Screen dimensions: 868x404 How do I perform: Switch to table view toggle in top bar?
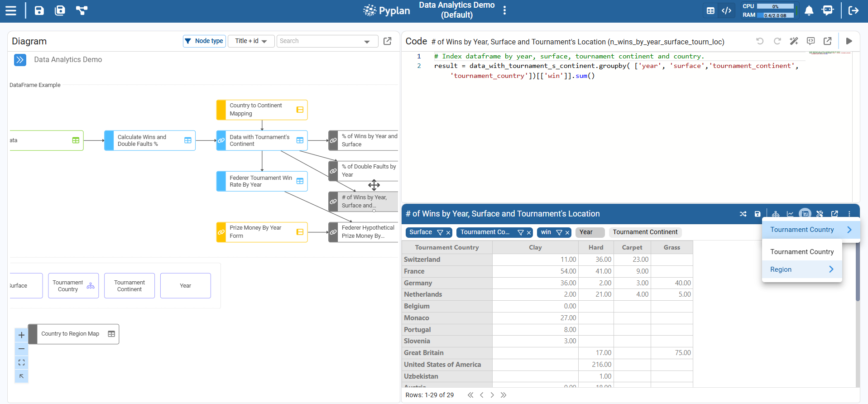tap(710, 10)
